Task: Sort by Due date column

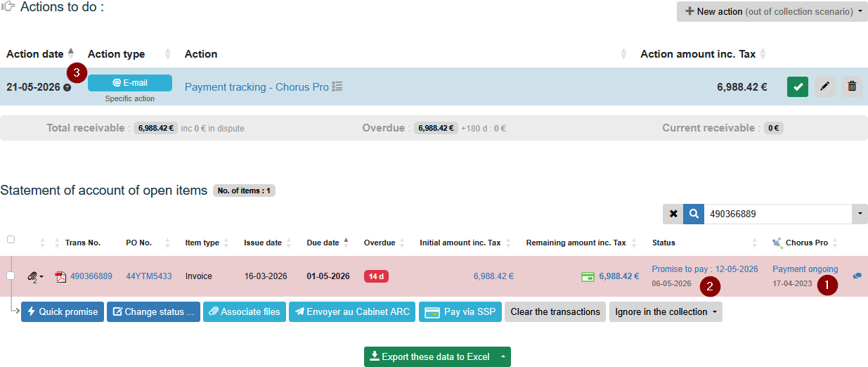Action: (x=323, y=243)
